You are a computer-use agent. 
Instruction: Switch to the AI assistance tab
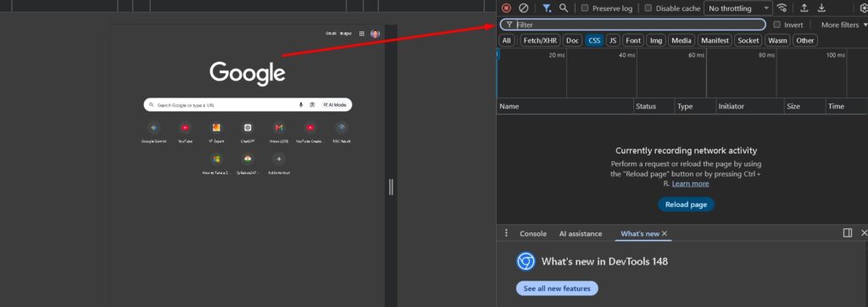[580, 234]
